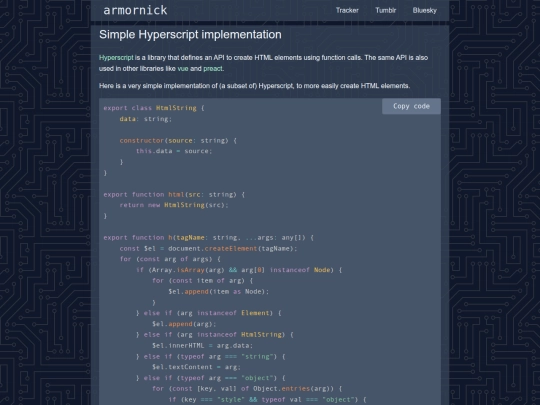Open the Tracker navigation link
The height and width of the screenshot is (405, 540).
click(x=347, y=10)
